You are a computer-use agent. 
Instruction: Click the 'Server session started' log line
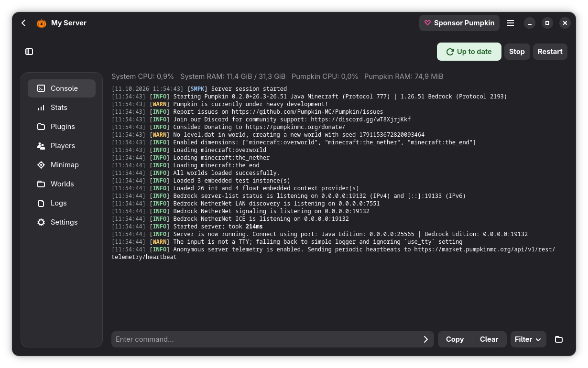199,89
